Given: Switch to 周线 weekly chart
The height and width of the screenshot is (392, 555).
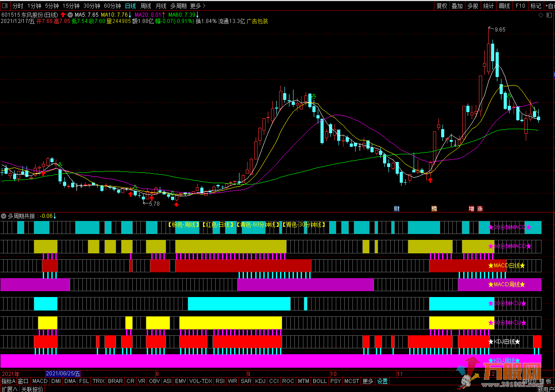Looking at the screenshot, I should pyautogui.click(x=146, y=6).
